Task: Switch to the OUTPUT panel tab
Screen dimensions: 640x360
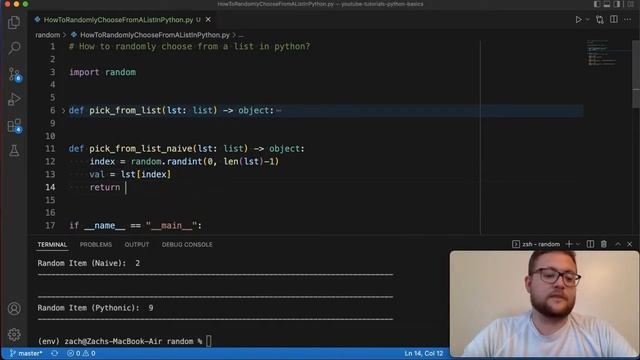Action: point(137,244)
